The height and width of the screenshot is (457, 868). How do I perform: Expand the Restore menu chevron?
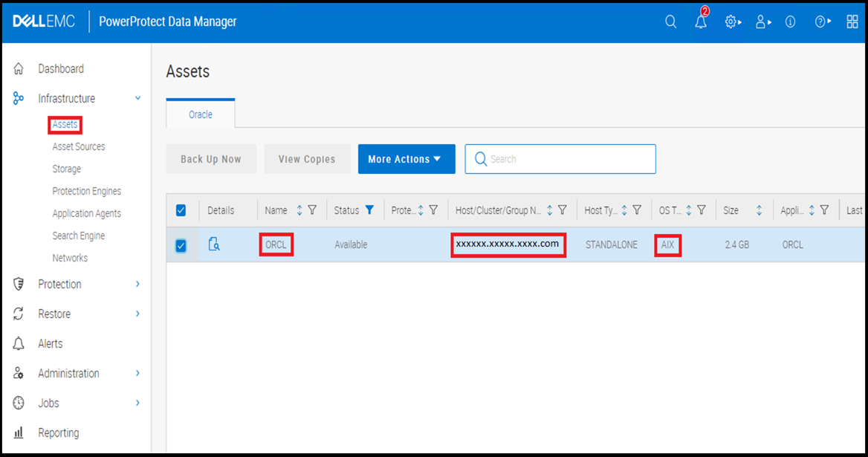[137, 314]
